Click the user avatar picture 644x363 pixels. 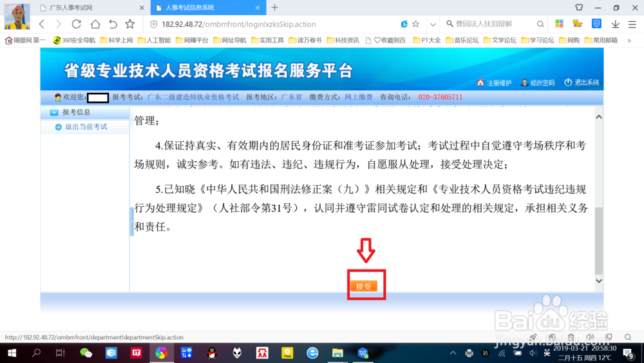[x=17, y=17]
